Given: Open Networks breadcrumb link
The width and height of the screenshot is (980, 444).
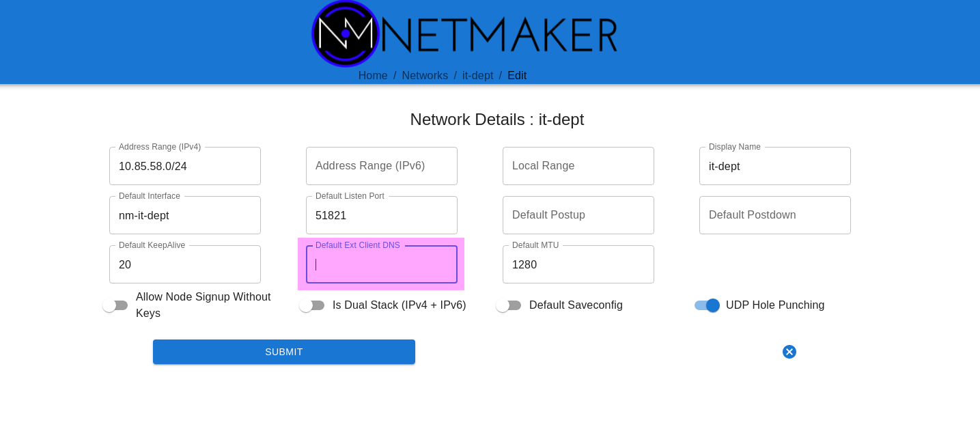Looking at the screenshot, I should [425, 76].
